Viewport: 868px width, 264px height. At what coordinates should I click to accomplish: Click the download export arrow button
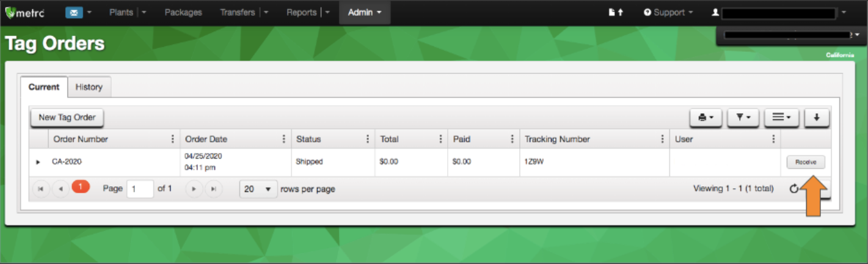point(817,117)
